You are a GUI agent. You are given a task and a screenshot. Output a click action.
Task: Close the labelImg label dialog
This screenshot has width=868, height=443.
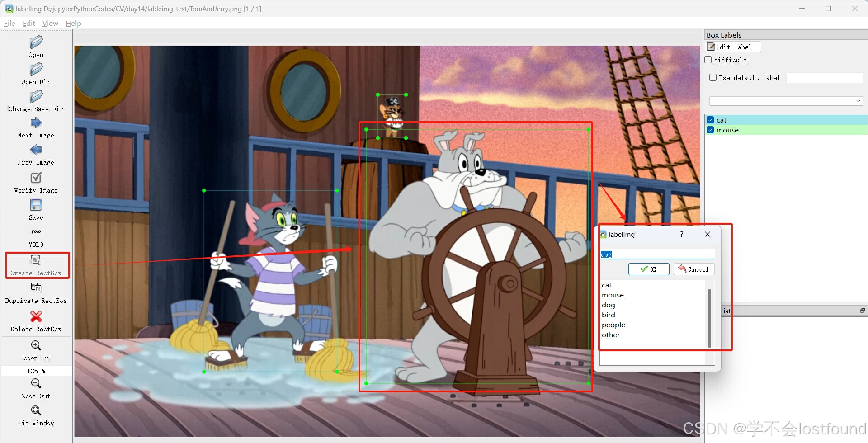point(708,234)
